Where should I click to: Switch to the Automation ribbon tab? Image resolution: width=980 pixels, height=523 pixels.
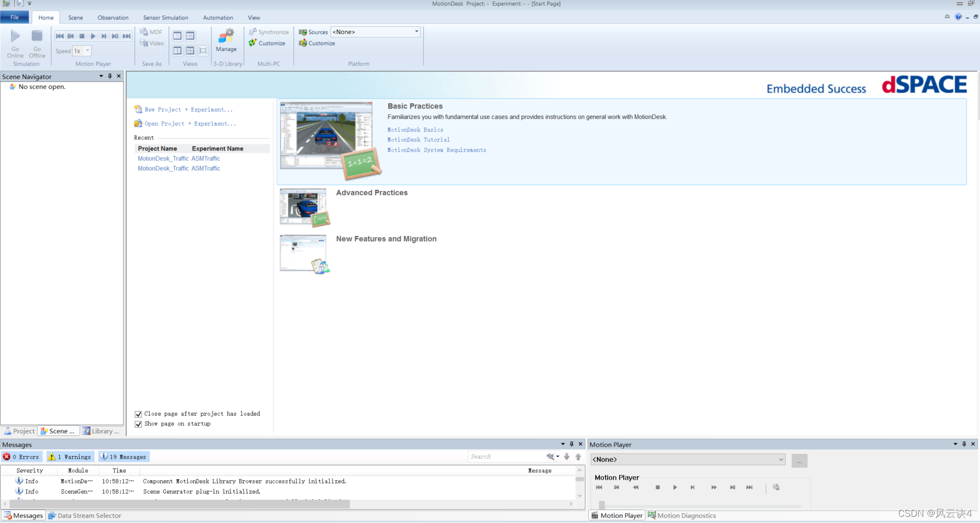pyautogui.click(x=218, y=18)
